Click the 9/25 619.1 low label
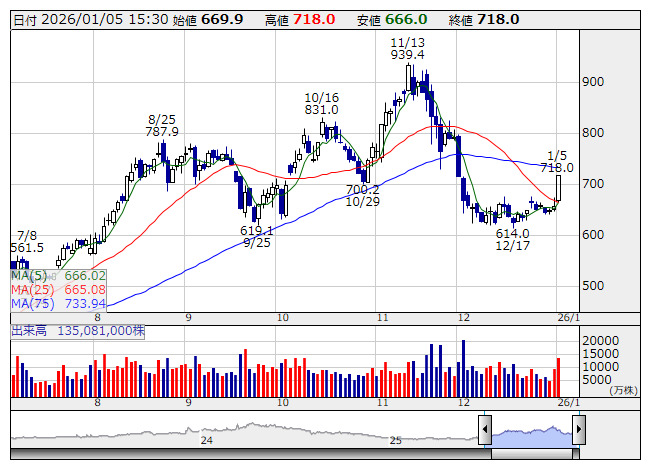Viewport: 653px width, 470px height. (x=257, y=236)
